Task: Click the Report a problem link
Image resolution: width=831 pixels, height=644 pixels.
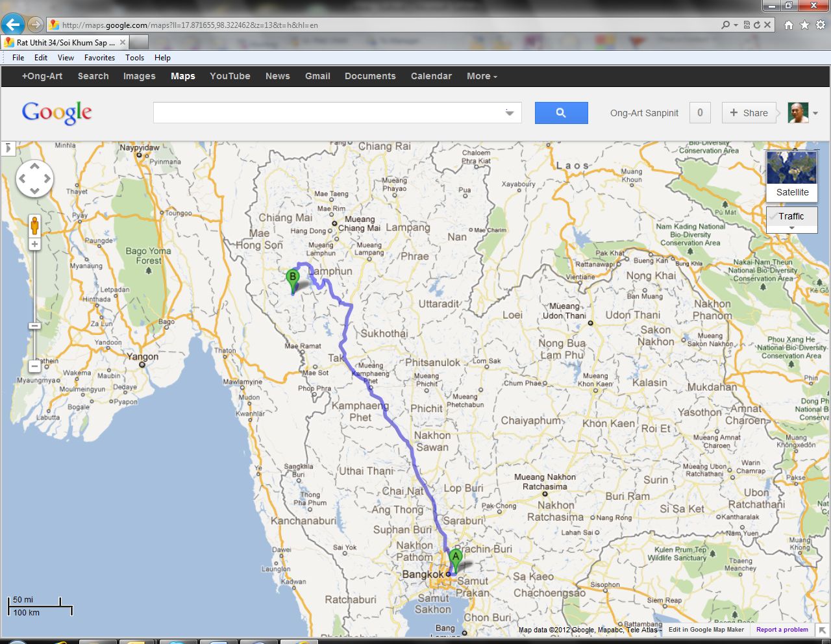Action: (782, 629)
